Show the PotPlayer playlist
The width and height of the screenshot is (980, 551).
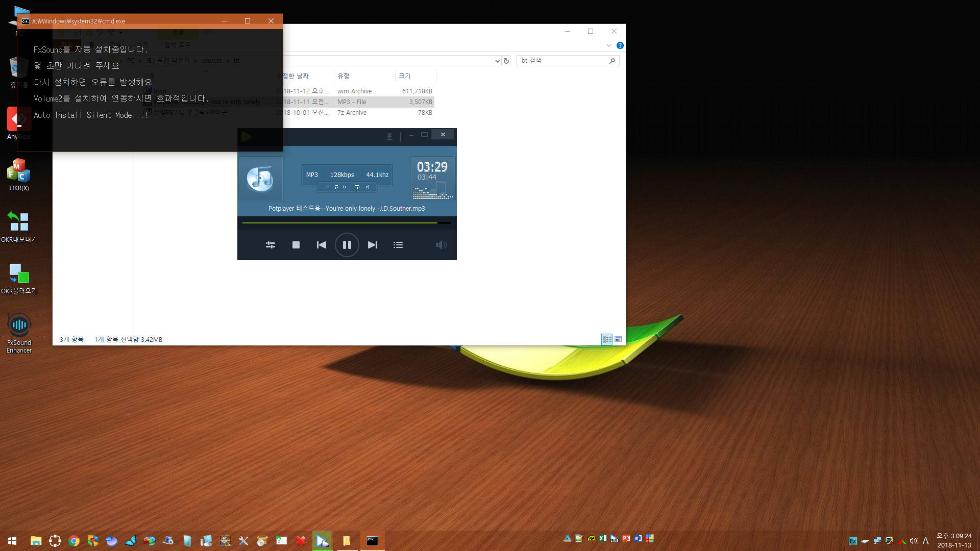coord(398,245)
